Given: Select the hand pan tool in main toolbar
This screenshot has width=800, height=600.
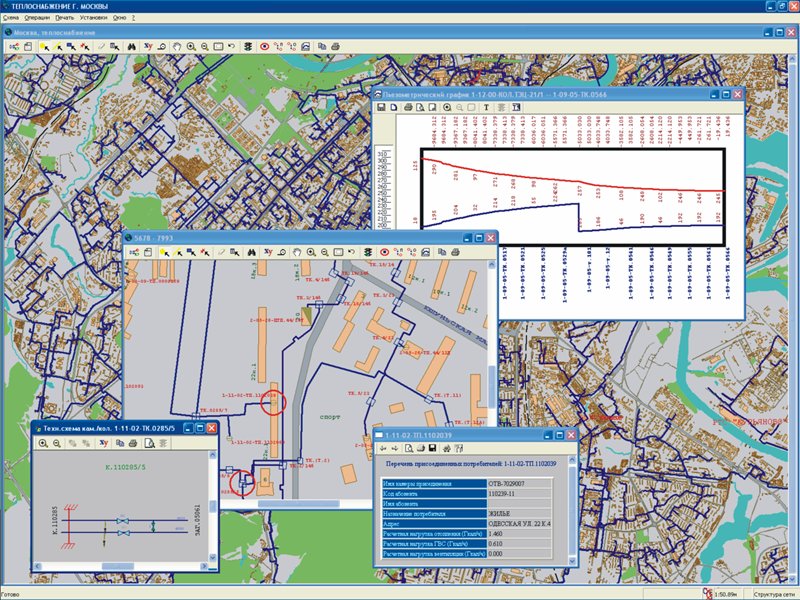Looking at the screenshot, I should coord(177,46).
